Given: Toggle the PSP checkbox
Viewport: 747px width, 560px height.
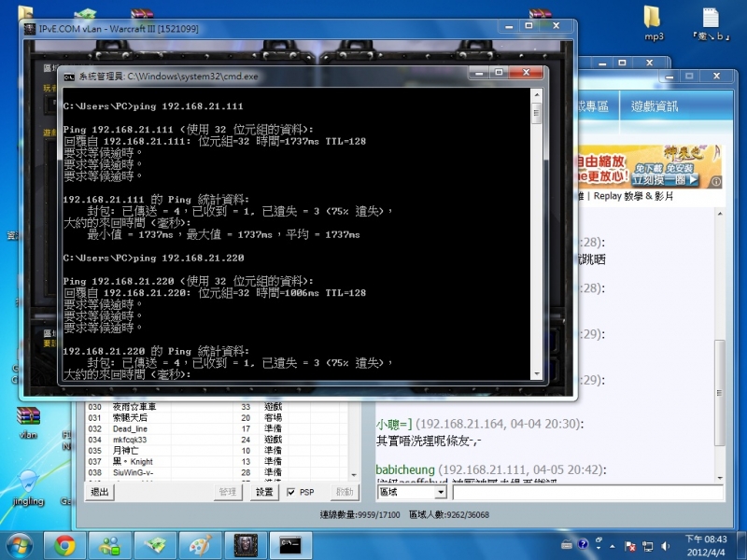Looking at the screenshot, I should (x=291, y=492).
